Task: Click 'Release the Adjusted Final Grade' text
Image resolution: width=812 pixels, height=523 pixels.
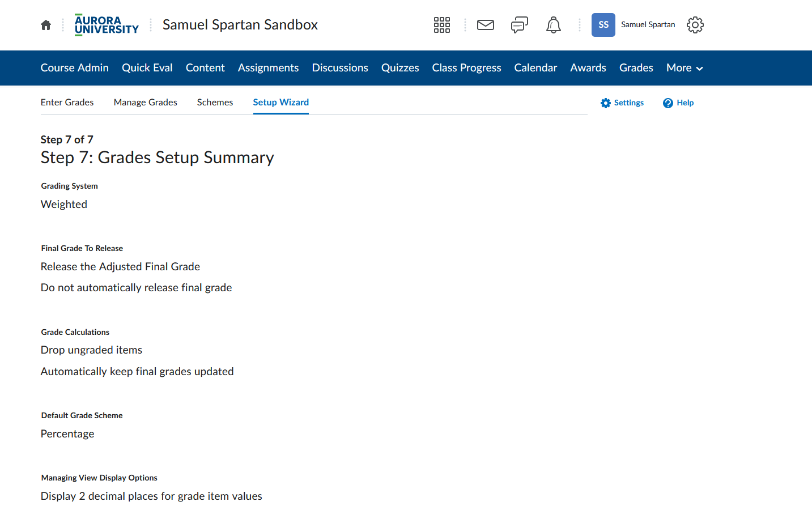Action: coord(120,267)
